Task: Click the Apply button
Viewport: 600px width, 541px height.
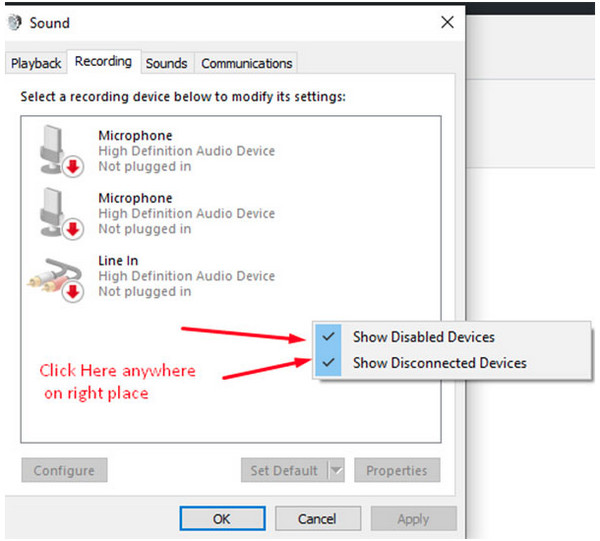Action: point(413,518)
